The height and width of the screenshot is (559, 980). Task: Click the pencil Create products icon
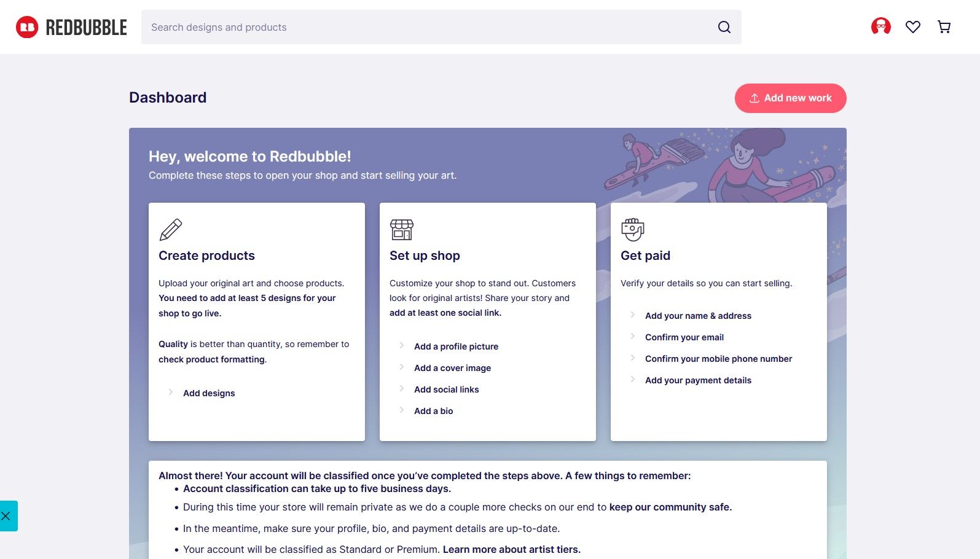coord(171,230)
